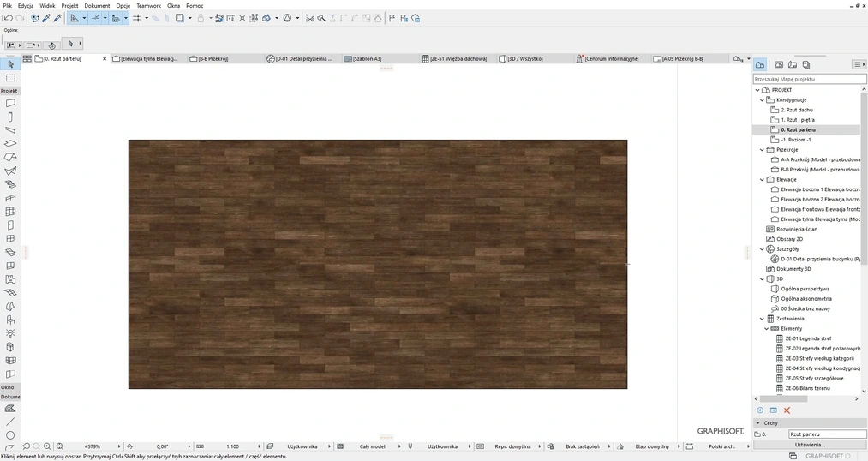
Task: Select the Roof tool
Action: [10, 157]
